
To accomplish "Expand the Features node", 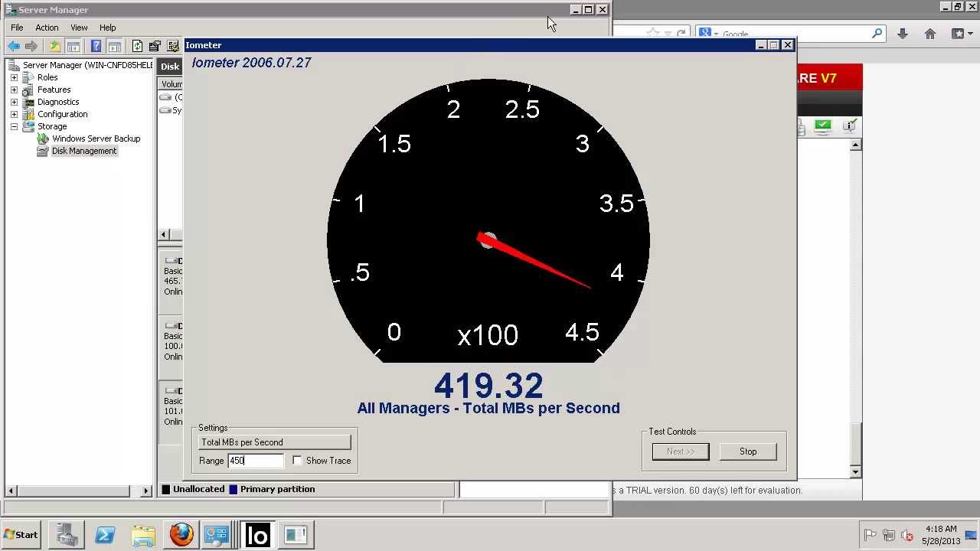I will point(14,90).
